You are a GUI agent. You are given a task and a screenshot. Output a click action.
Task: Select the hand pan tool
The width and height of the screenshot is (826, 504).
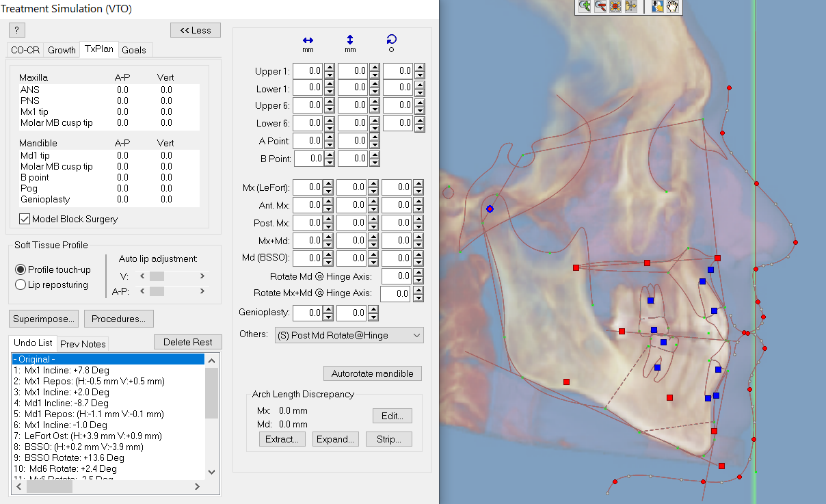[x=673, y=6]
